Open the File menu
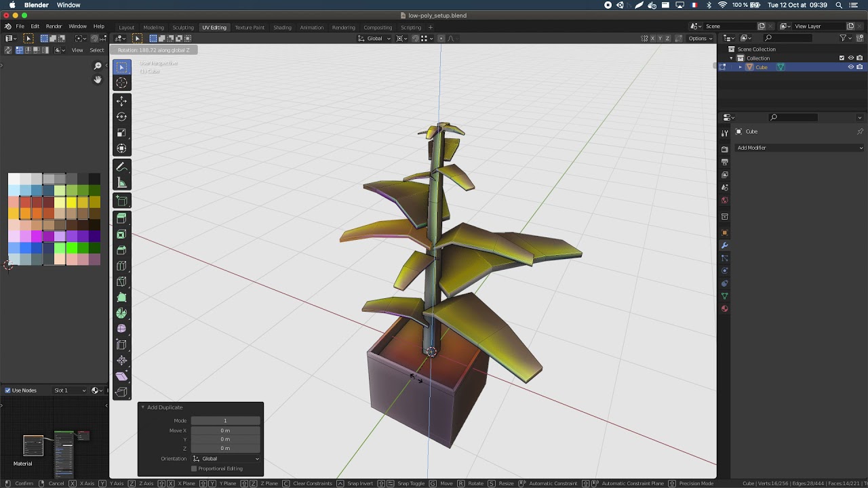Screen dimensions: 868x488 click(x=20, y=26)
